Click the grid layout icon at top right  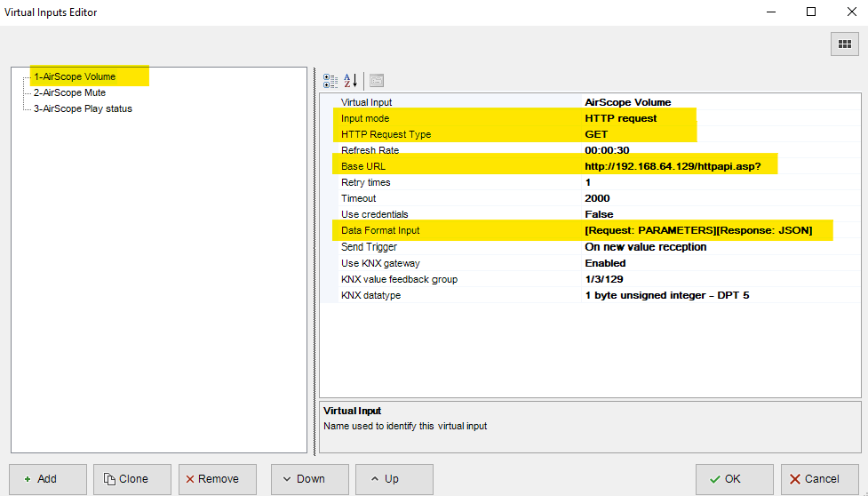[x=842, y=44]
